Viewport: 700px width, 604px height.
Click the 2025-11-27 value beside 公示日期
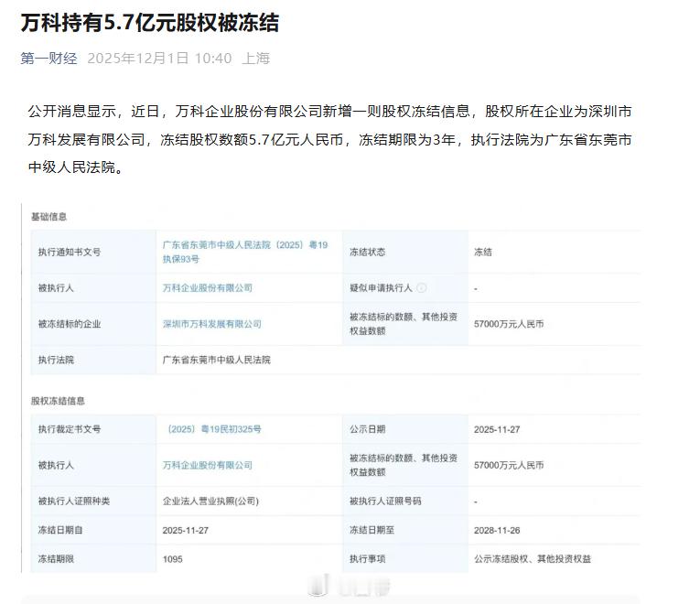497,429
